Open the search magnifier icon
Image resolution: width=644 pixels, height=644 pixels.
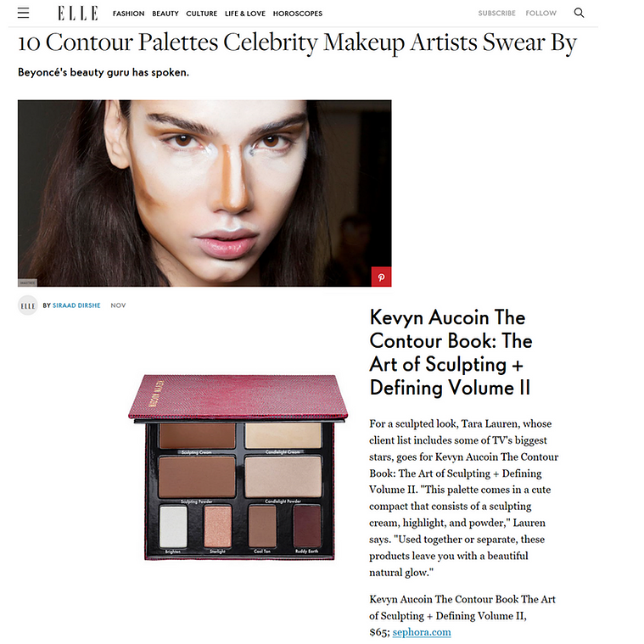[x=579, y=13]
